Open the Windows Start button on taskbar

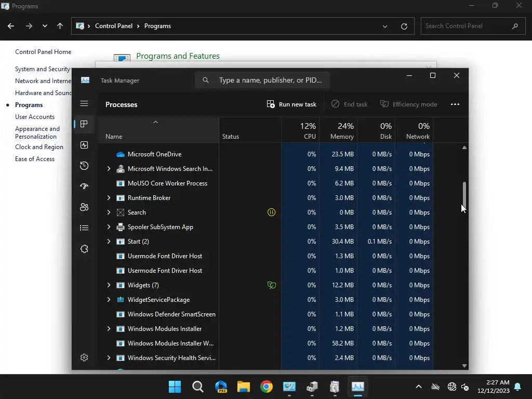click(175, 387)
